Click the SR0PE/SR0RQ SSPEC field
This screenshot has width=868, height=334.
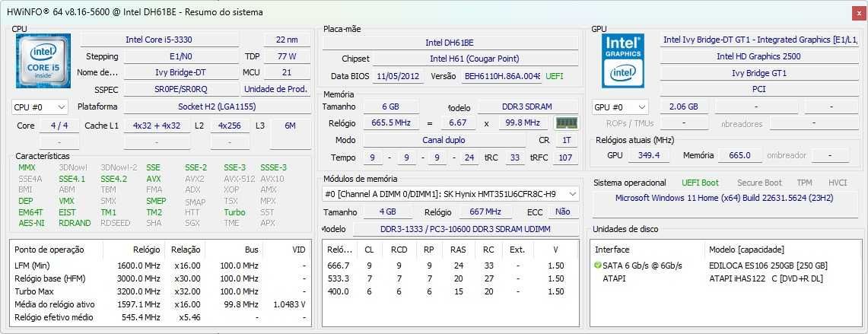point(181,89)
